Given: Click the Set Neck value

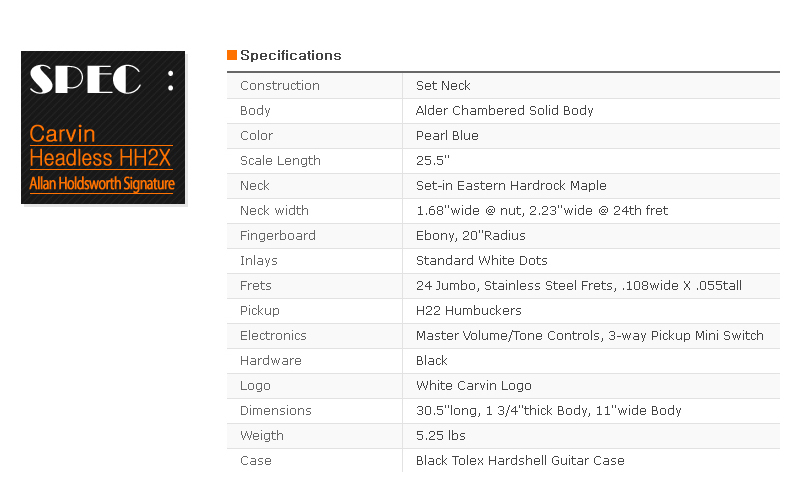Looking at the screenshot, I should click(x=443, y=86).
